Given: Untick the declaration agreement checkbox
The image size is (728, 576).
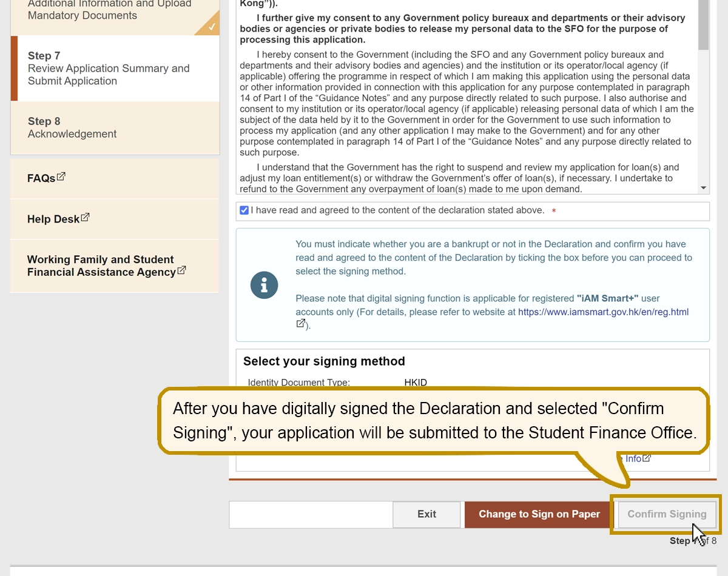Looking at the screenshot, I should pyautogui.click(x=244, y=210).
